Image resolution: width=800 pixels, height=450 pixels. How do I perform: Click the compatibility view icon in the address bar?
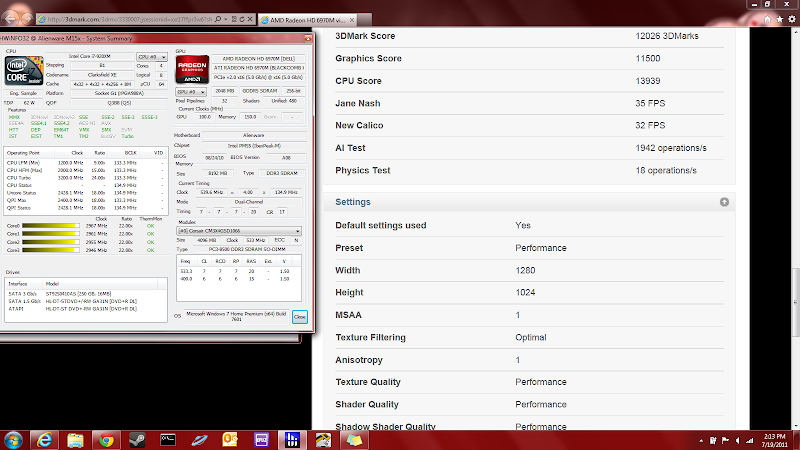[234, 19]
